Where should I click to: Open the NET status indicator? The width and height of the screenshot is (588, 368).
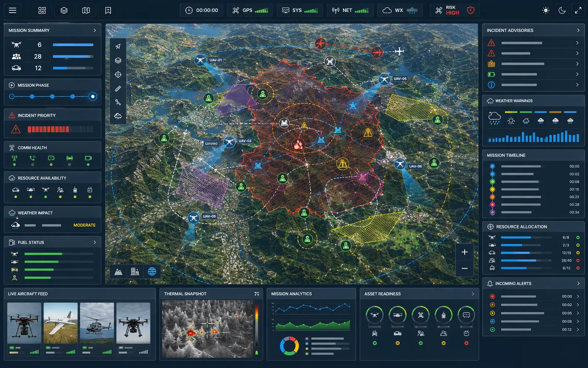coord(350,10)
